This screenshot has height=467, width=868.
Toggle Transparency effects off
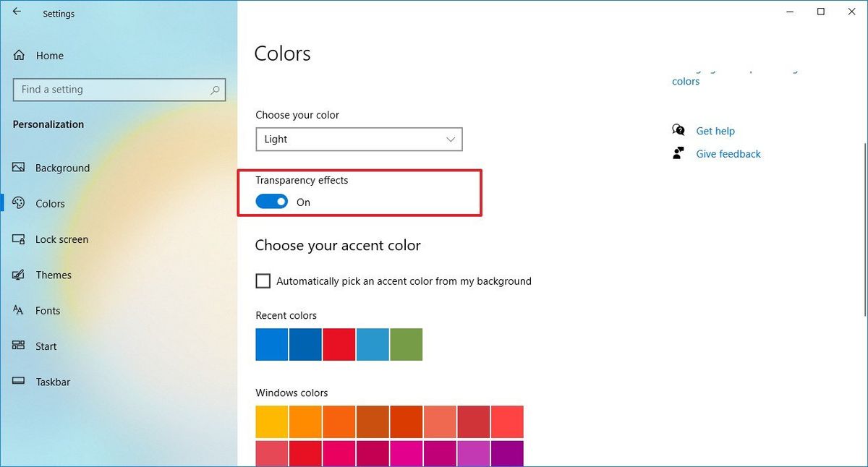(272, 202)
